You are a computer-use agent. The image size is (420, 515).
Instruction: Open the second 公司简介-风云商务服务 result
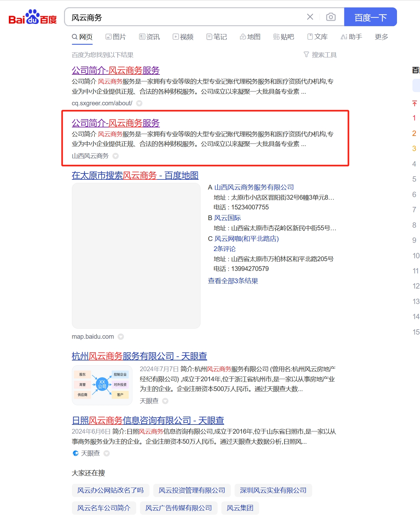[116, 123]
